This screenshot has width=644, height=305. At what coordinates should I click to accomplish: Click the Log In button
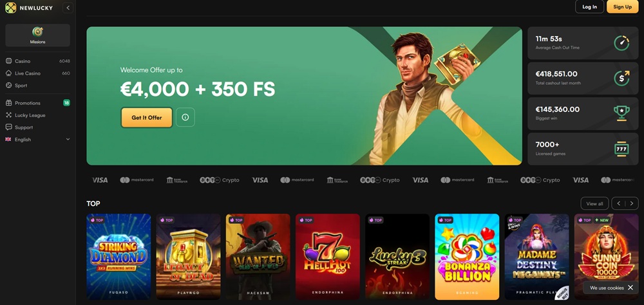click(x=589, y=6)
